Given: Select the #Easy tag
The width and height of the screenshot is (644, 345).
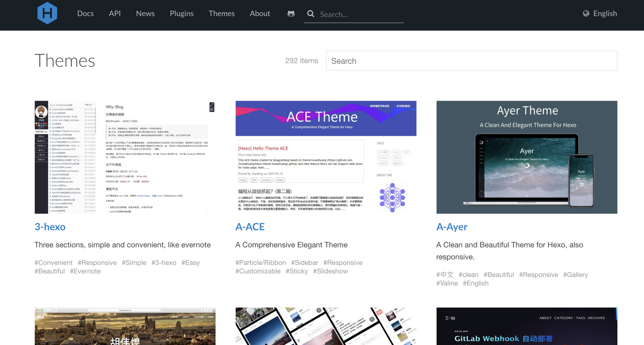Looking at the screenshot, I should pos(190,263).
